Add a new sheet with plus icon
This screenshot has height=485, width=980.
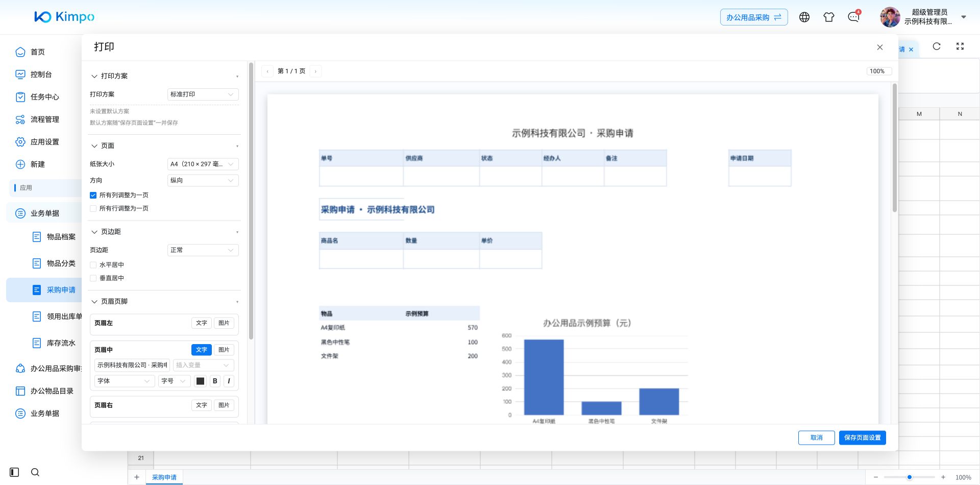[x=137, y=477]
